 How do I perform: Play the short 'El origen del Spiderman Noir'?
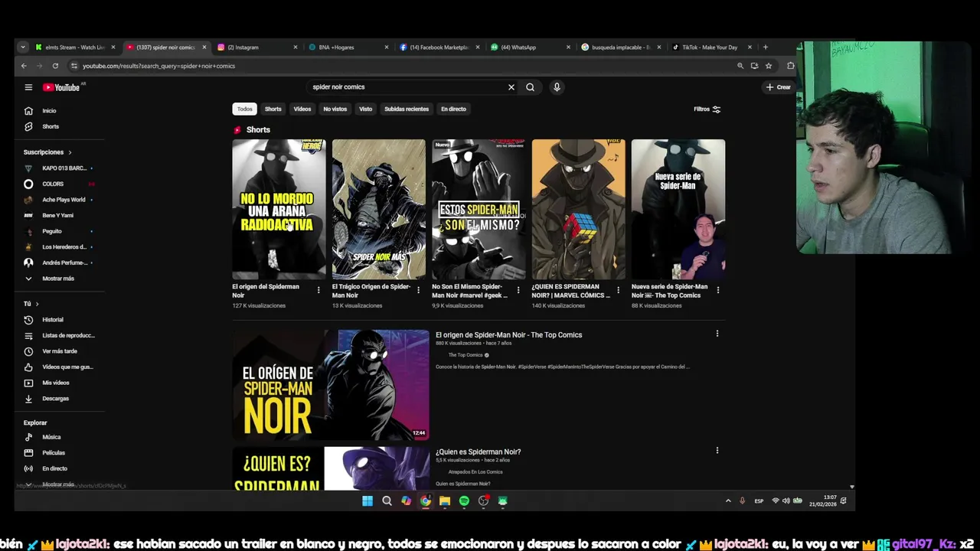(279, 209)
